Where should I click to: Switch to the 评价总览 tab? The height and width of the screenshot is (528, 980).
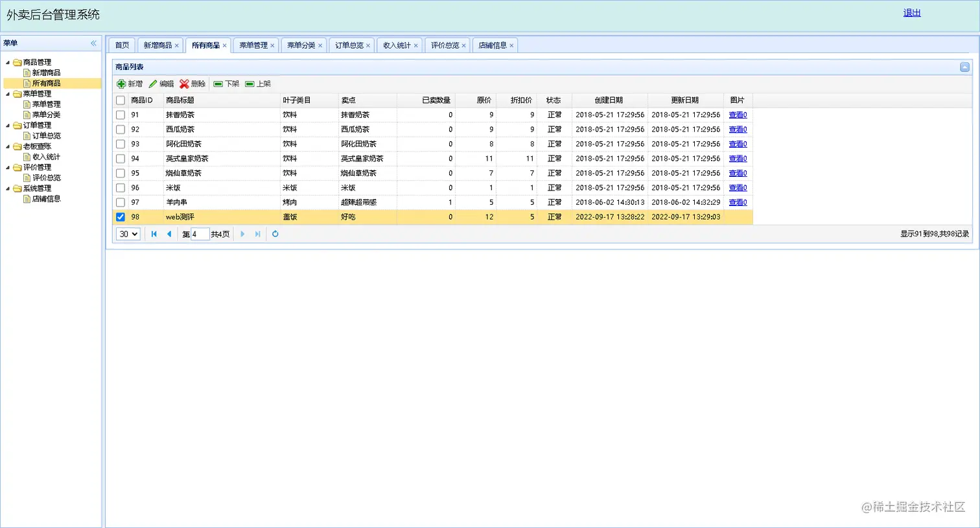tap(445, 45)
